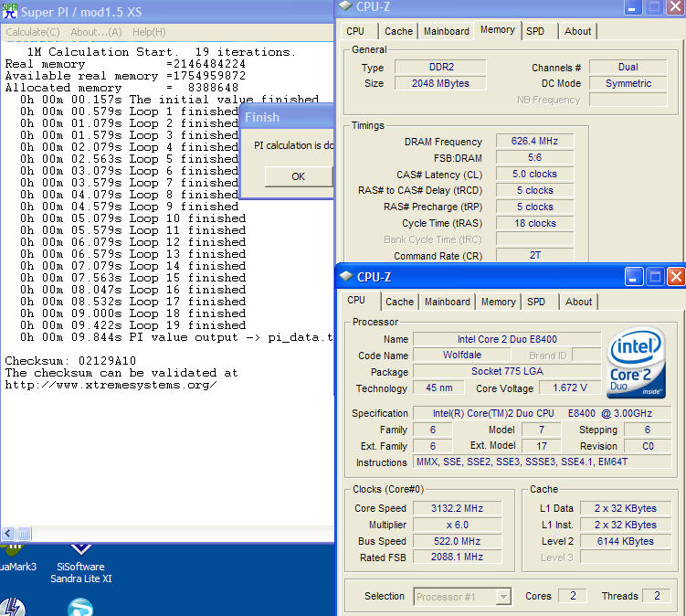
Task: Click the Core Speed value 3132.2 MHz
Action: 458,508
